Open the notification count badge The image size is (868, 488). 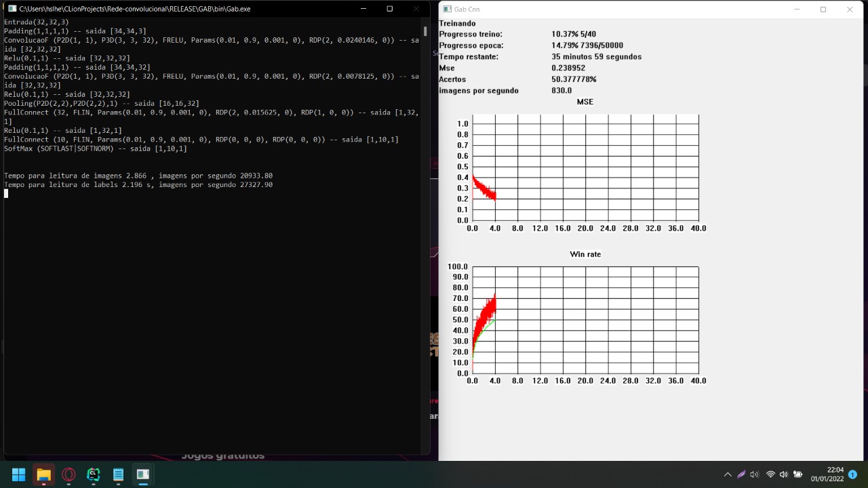click(852, 474)
